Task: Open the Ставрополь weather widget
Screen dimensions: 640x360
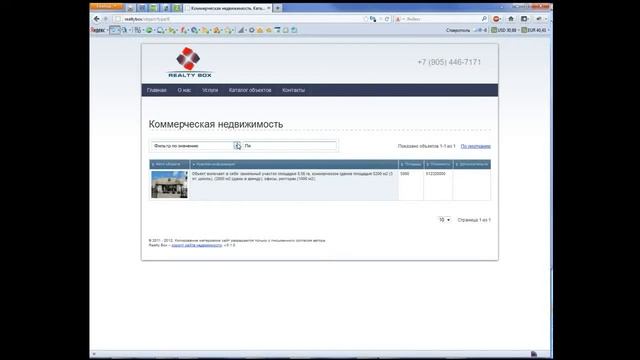Action: [466, 30]
